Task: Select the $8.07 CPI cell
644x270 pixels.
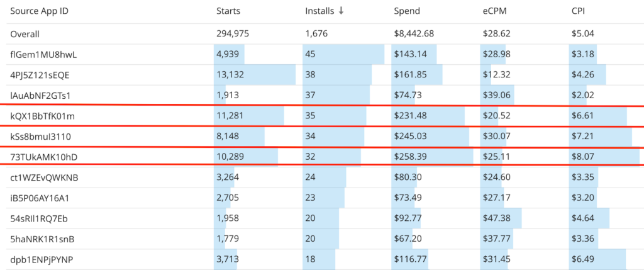Action: [582, 157]
